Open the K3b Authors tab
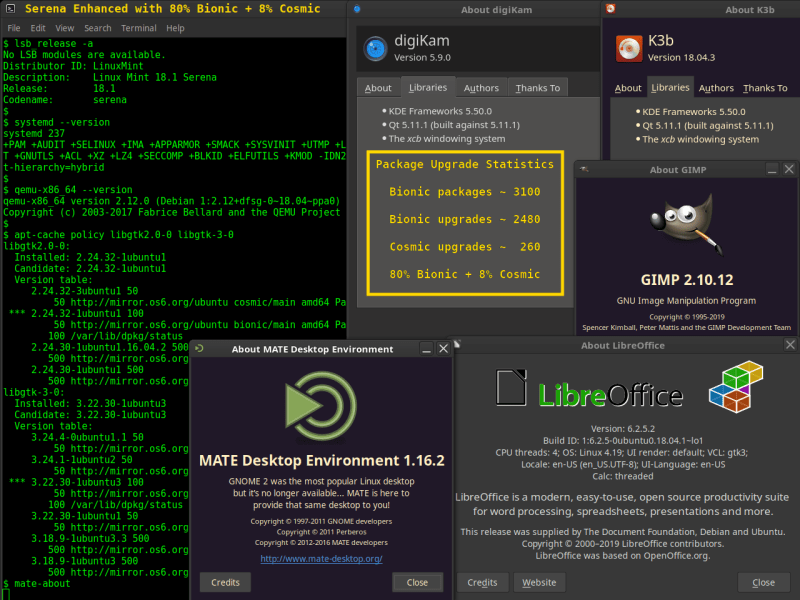The image size is (800, 600). [x=715, y=88]
